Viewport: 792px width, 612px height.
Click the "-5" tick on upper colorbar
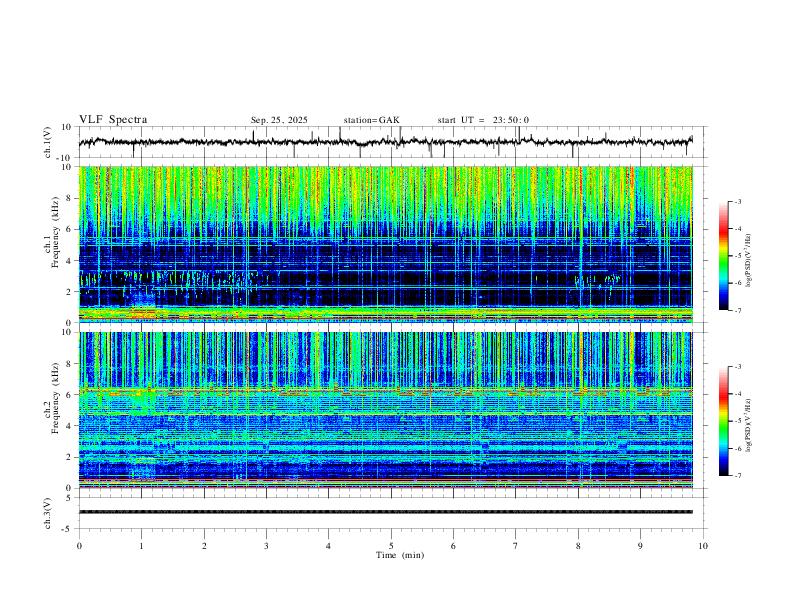737,256
